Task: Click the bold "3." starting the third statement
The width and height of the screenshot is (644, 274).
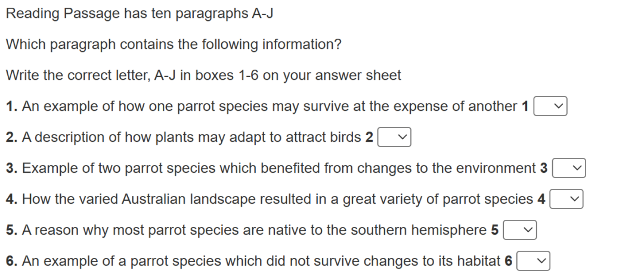Action: pos(11,169)
